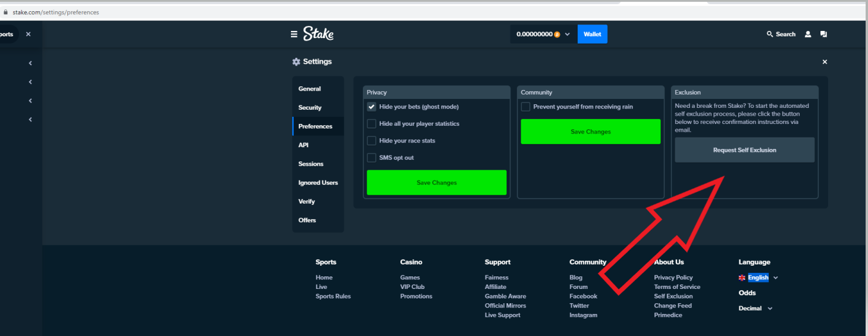Viewport: 868px width, 336px height.
Task: Save Changes in the Privacy panel
Action: (437, 183)
